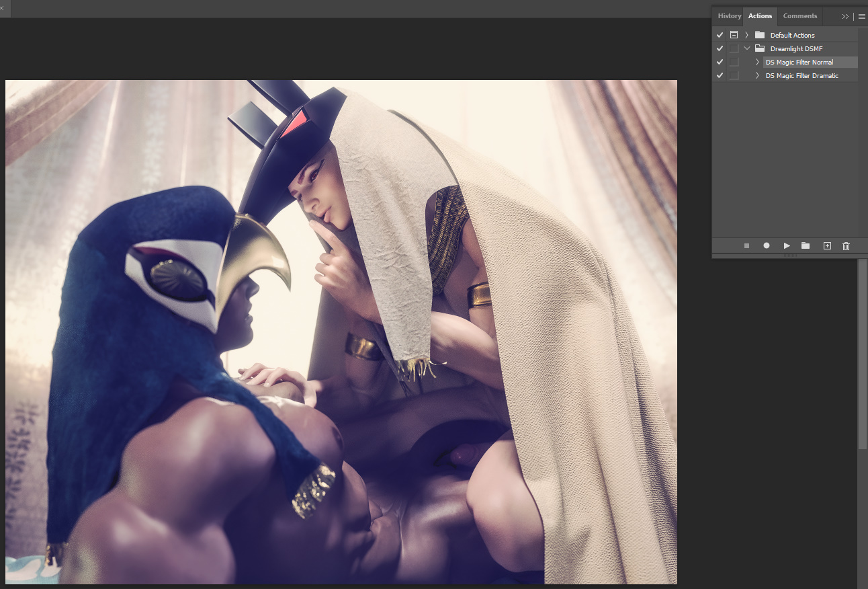The height and width of the screenshot is (589, 868).
Task: Uncheck DS Magic Filter Dramatic item toggle
Action: coord(720,75)
